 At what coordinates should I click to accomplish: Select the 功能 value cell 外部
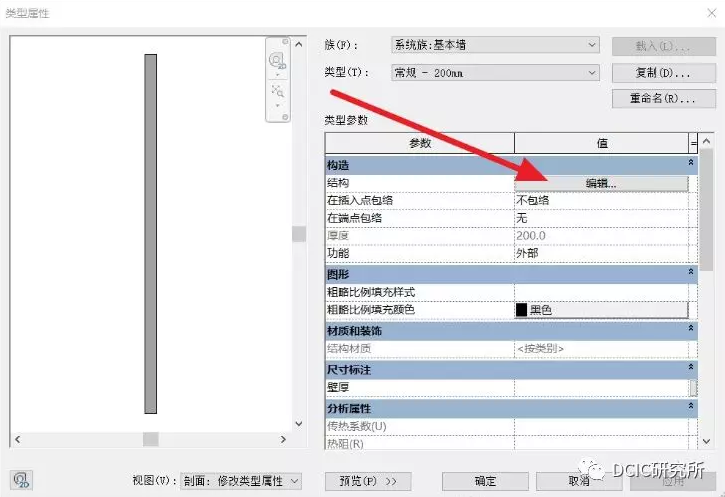click(x=601, y=253)
